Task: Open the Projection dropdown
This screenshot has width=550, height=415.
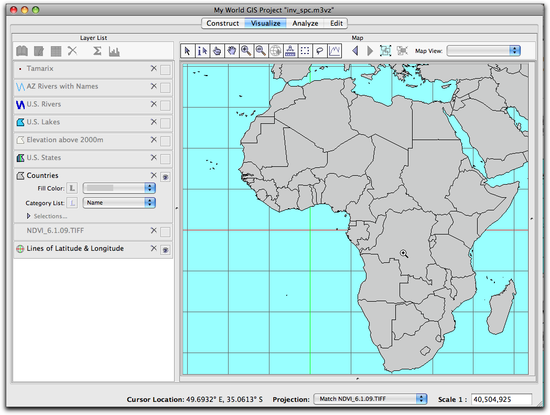Action: [370, 399]
